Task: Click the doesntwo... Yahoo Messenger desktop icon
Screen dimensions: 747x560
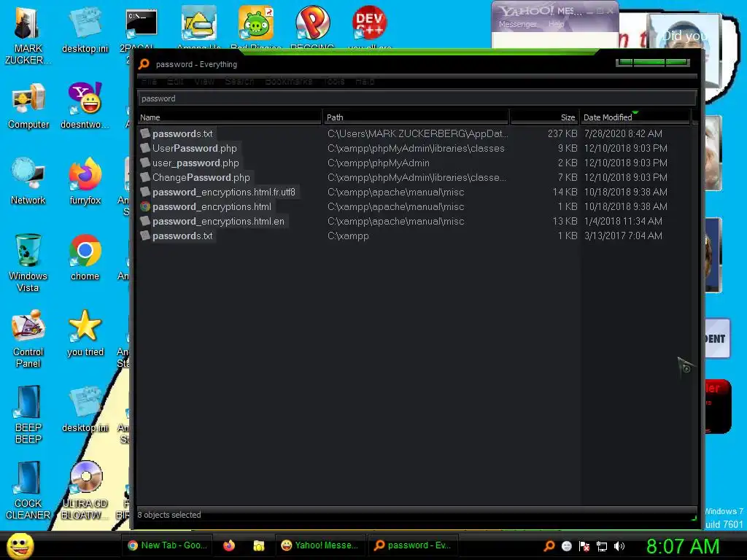Action: pos(85,99)
